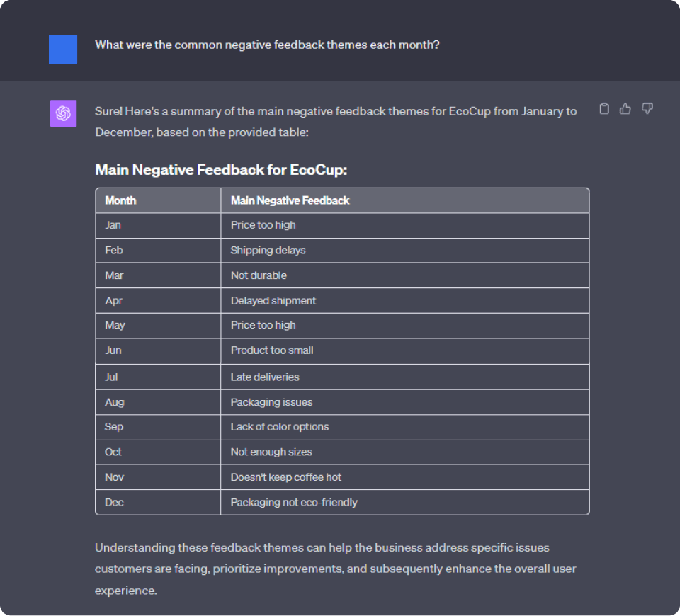680x616 pixels.
Task: Click the 'Packaging issues' cell
Action: click(404, 402)
